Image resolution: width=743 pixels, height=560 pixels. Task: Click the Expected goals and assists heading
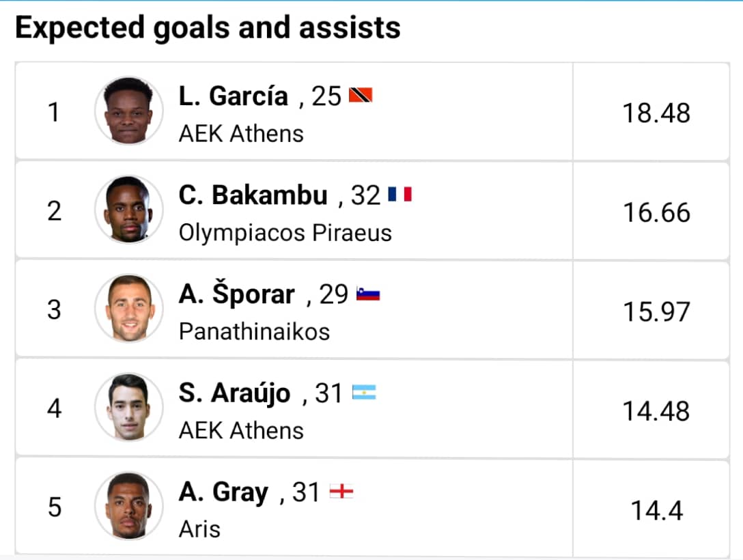click(208, 28)
